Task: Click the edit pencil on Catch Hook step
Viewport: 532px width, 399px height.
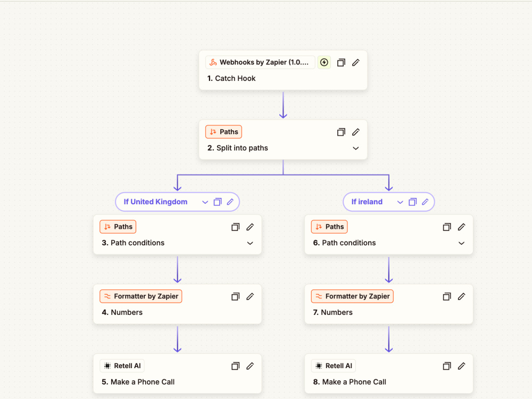Action: (x=355, y=62)
